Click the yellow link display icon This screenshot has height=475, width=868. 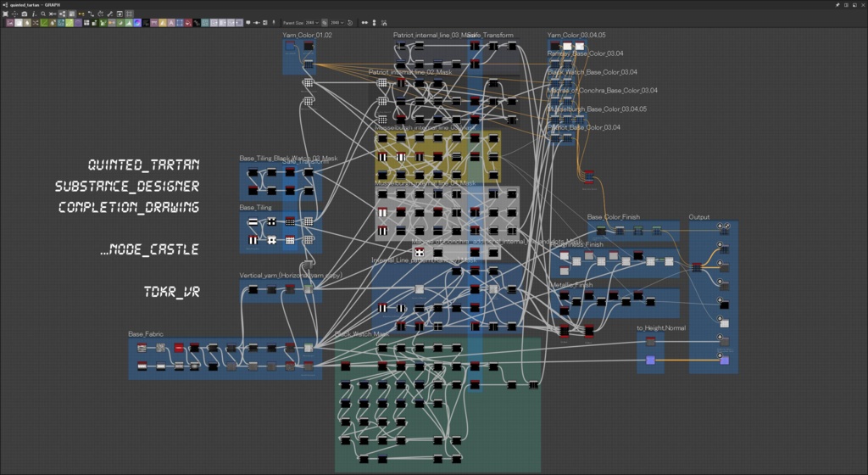pyautogui.click(x=81, y=14)
